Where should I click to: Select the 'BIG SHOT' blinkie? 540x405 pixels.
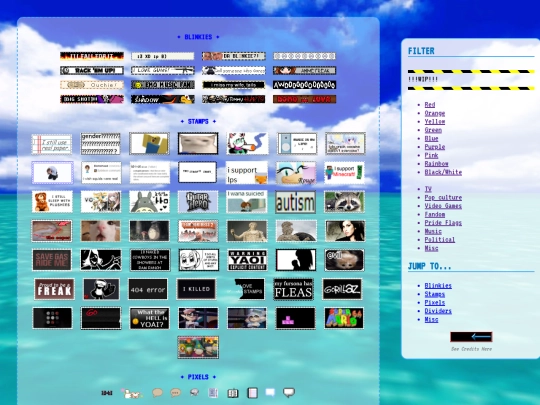coord(92,99)
